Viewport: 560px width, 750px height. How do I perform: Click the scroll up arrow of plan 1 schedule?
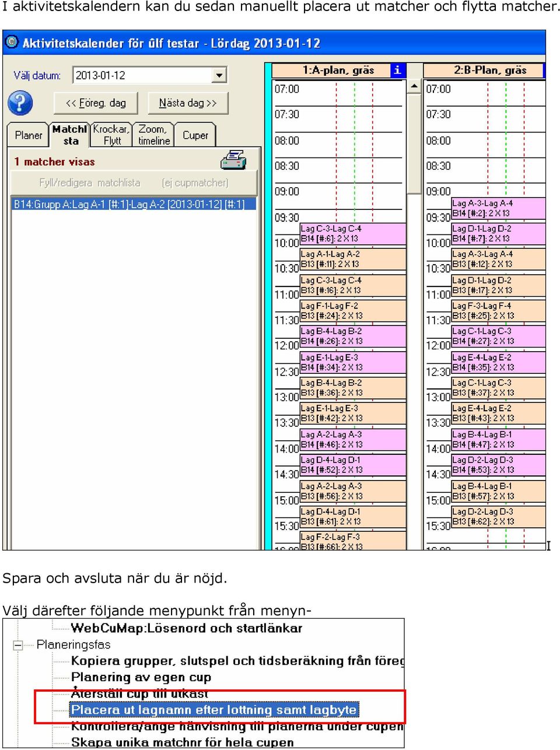click(414, 87)
